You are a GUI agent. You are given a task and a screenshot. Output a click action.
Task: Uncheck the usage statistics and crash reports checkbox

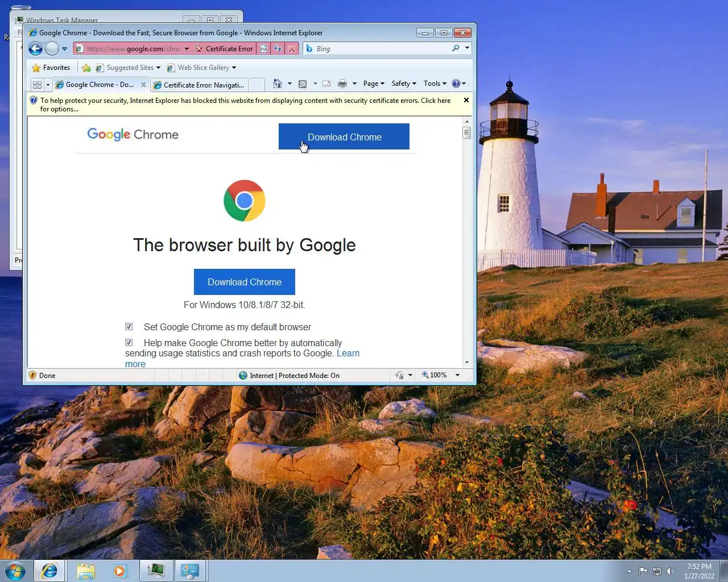pos(129,343)
